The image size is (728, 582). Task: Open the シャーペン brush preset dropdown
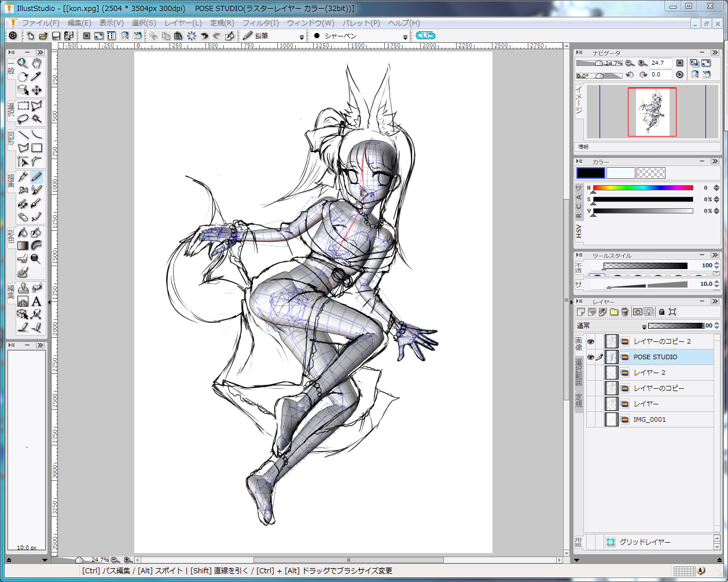pos(405,36)
